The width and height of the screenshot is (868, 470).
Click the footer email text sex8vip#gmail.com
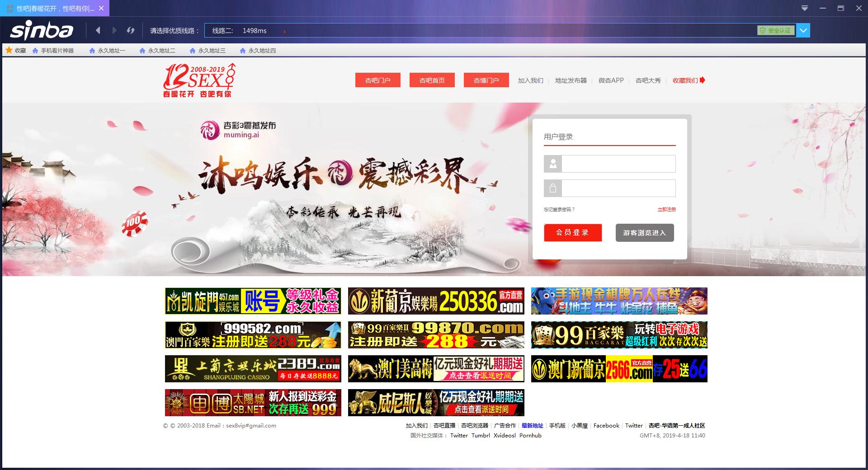click(251, 426)
